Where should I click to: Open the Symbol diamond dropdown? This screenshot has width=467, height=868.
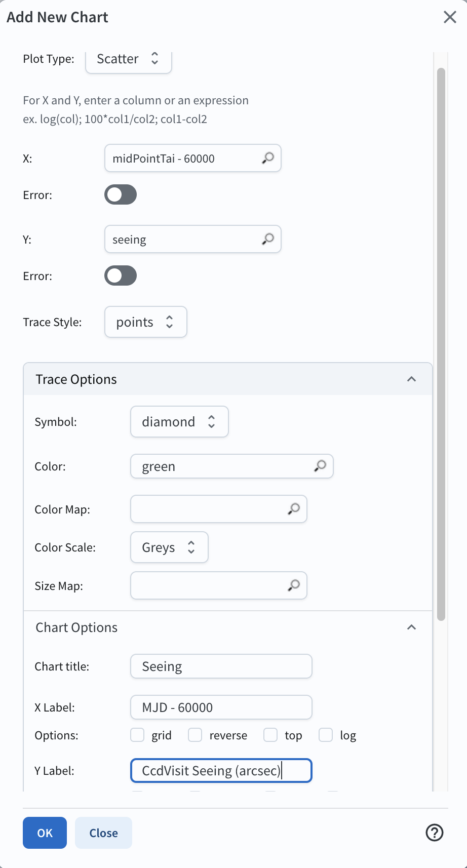click(x=179, y=422)
